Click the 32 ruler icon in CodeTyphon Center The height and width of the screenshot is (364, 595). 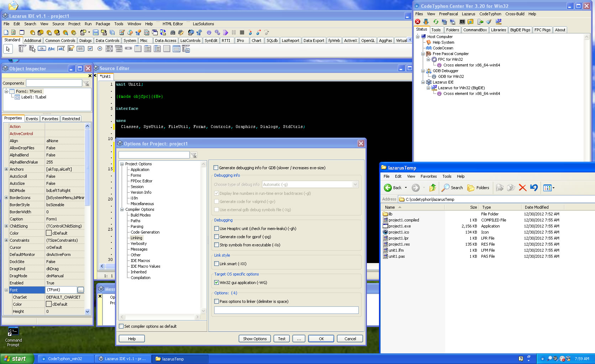pyautogui.click(x=499, y=22)
